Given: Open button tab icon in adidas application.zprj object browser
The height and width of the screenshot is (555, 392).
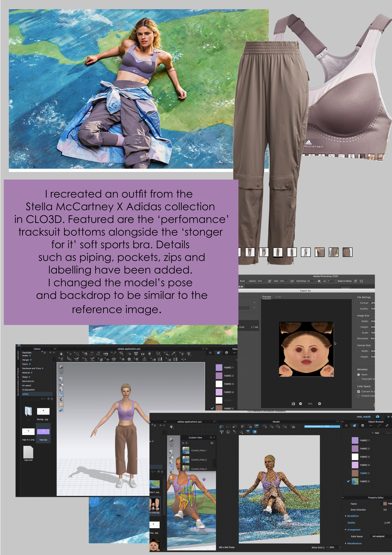Looking at the screenshot, I should [x=227, y=353].
